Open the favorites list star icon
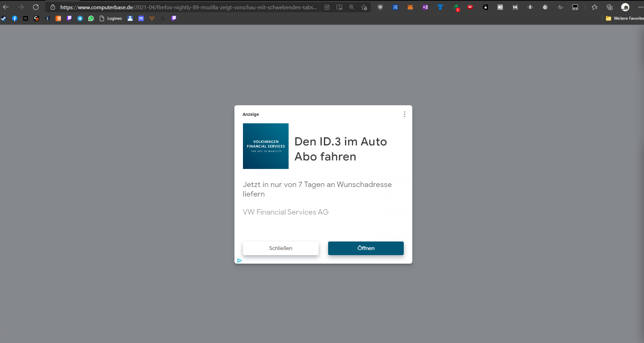Image resolution: width=644 pixels, height=343 pixels. [x=595, y=7]
